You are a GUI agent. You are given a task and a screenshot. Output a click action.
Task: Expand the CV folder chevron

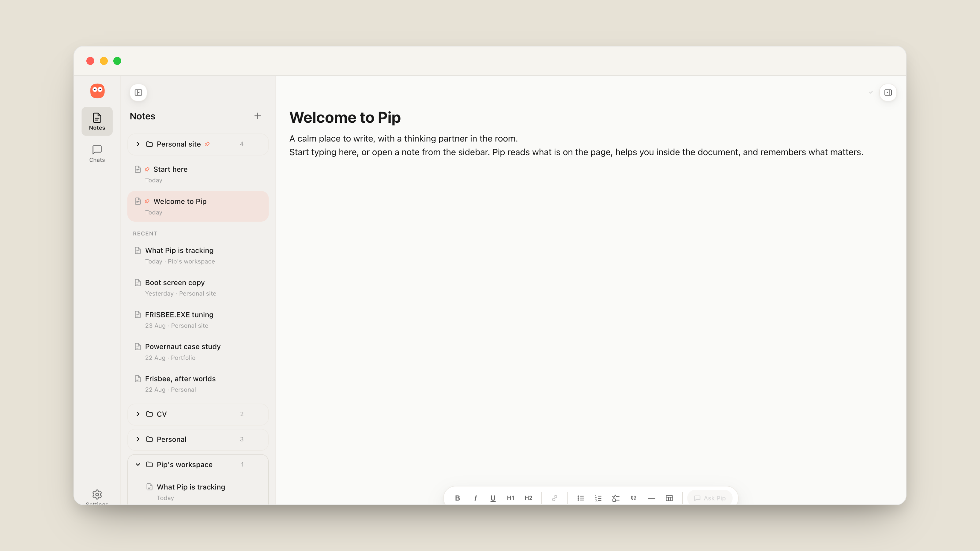(138, 414)
